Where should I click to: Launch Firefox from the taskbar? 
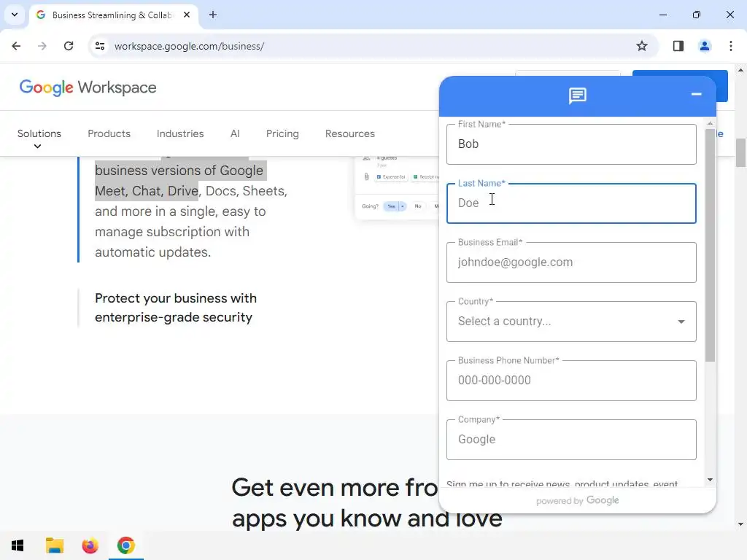90,545
